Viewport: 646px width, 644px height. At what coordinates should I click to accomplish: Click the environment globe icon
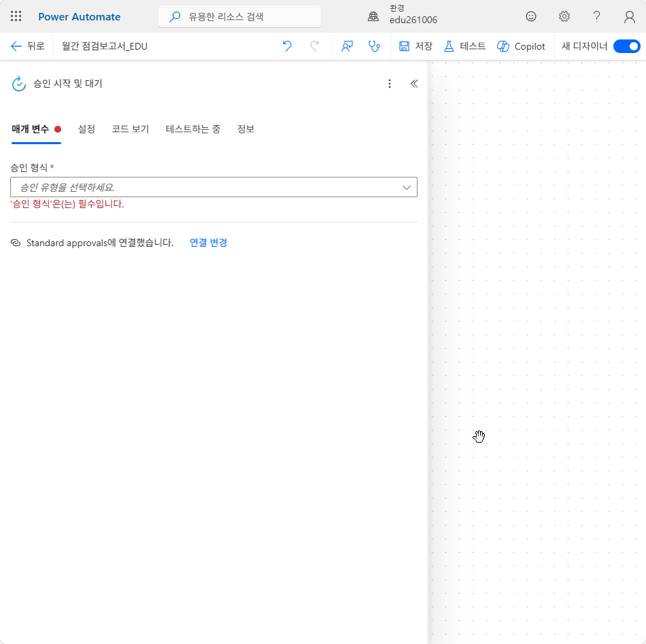373,16
